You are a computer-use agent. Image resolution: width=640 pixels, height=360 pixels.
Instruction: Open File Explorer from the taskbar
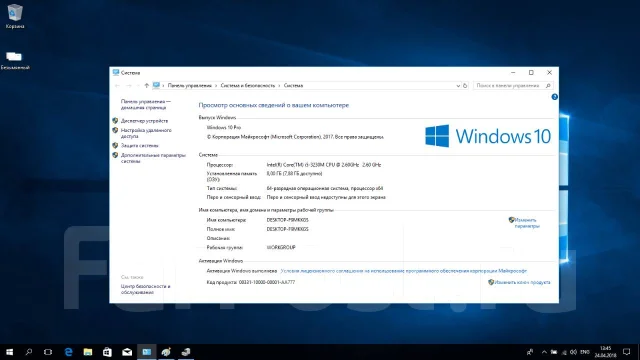pyautogui.click(x=88, y=352)
